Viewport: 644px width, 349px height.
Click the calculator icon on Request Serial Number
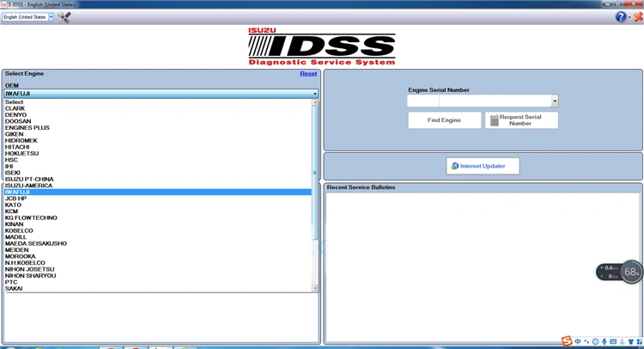pos(494,120)
